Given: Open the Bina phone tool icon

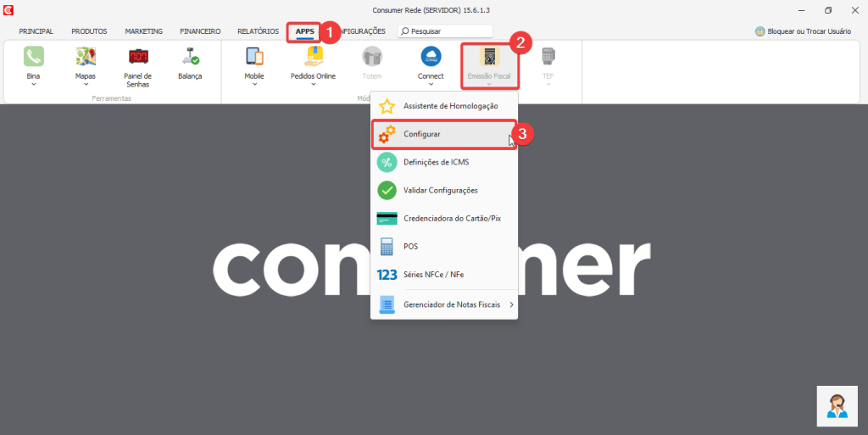Looking at the screenshot, I should 33,57.
